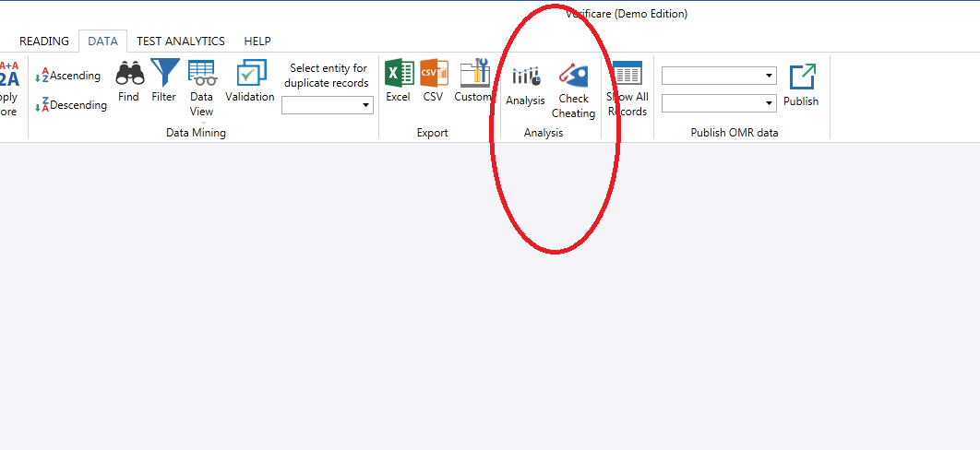Screen dimensions: 980x450
Task: Run the Validation tool
Action: pyautogui.click(x=250, y=82)
